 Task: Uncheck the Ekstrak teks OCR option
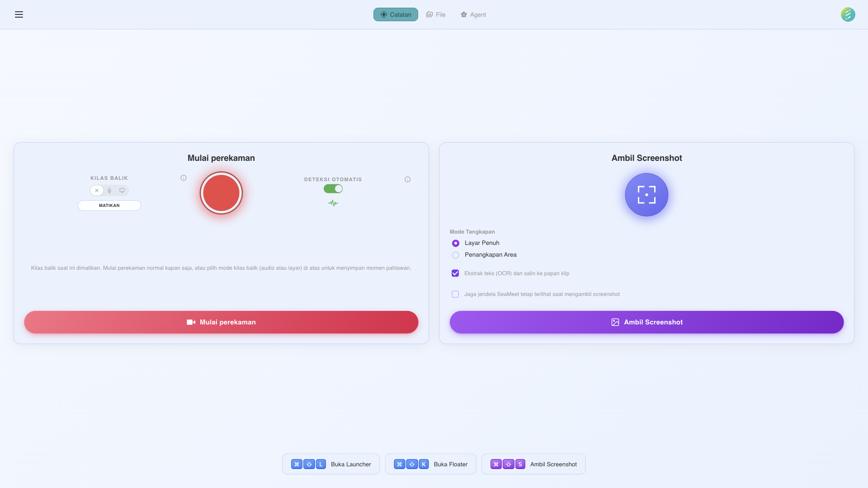(455, 273)
